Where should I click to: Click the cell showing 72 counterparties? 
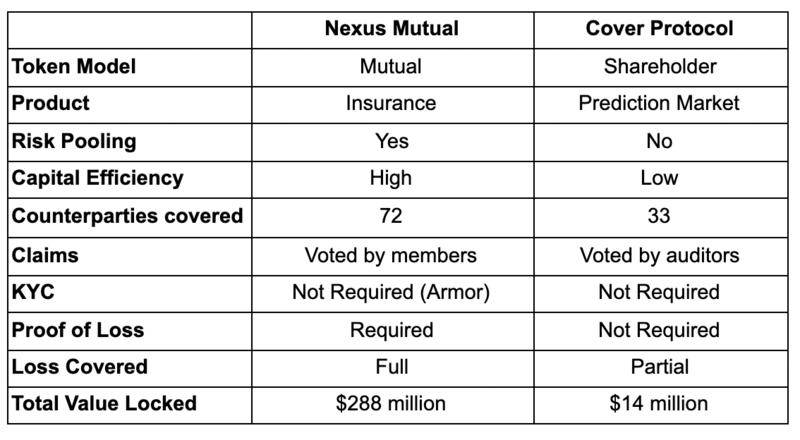pos(391,216)
